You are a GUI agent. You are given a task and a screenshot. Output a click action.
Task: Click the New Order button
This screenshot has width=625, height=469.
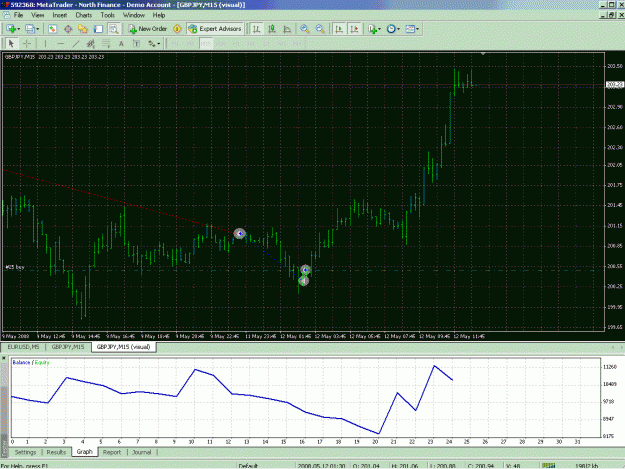(147, 29)
